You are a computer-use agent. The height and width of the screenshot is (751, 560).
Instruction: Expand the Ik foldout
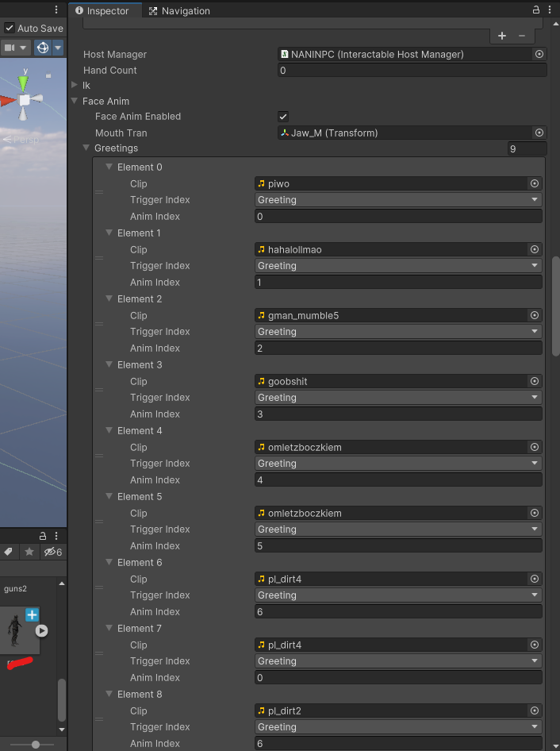pyautogui.click(x=75, y=85)
